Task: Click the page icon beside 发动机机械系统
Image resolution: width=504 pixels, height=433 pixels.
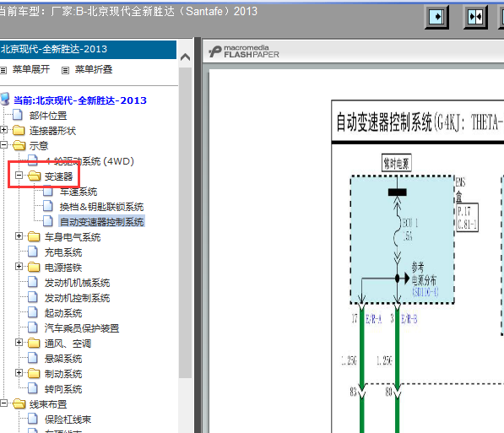Action: [33, 282]
